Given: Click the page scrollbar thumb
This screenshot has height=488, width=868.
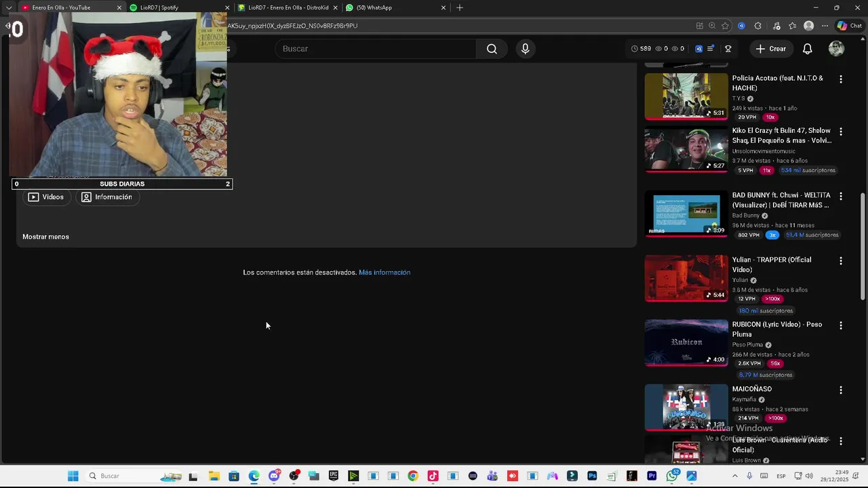Looking at the screenshot, I should click(x=863, y=247).
